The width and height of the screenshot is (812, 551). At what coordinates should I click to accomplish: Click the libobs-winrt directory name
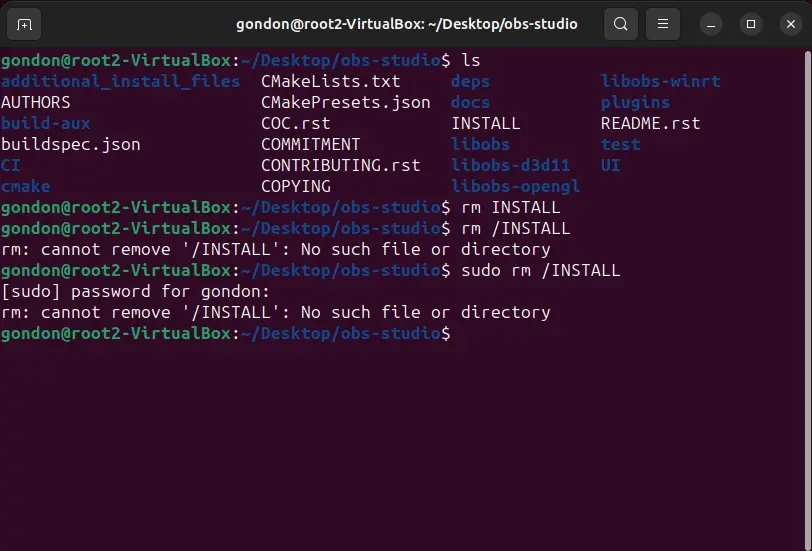tap(661, 81)
